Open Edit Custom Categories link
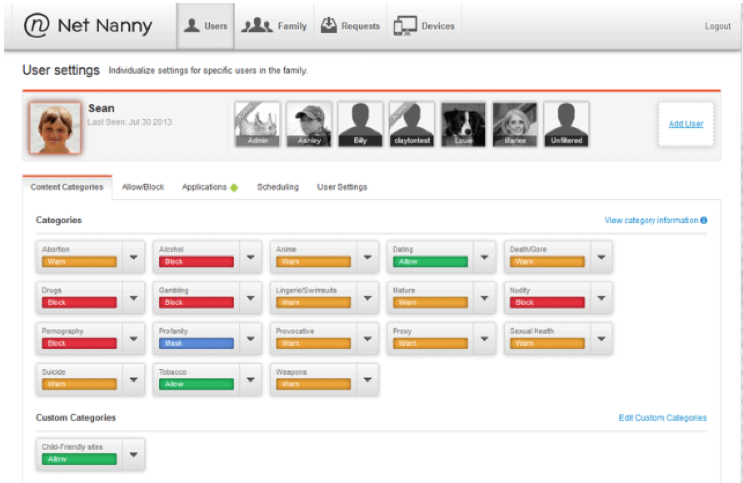The image size is (743, 483). pos(662,418)
